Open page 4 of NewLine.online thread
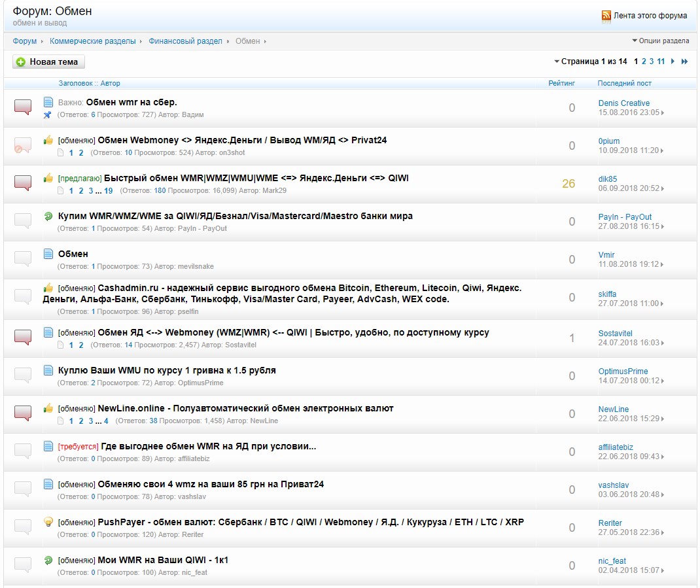The height and width of the screenshot is (588, 700). click(x=106, y=421)
